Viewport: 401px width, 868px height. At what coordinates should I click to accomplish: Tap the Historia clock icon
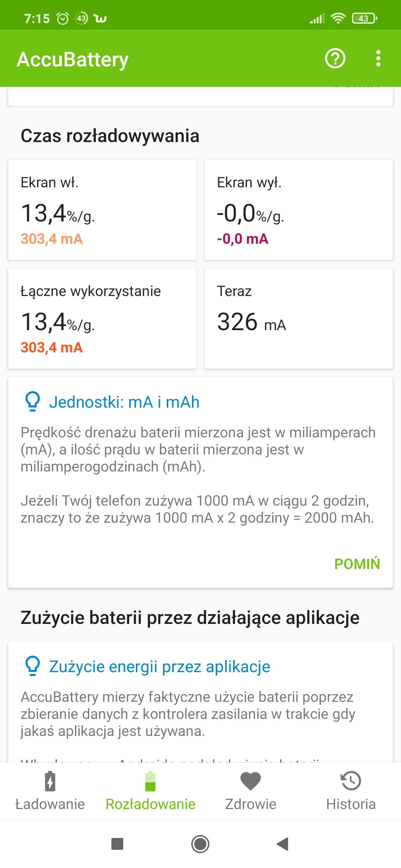[351, 781]
